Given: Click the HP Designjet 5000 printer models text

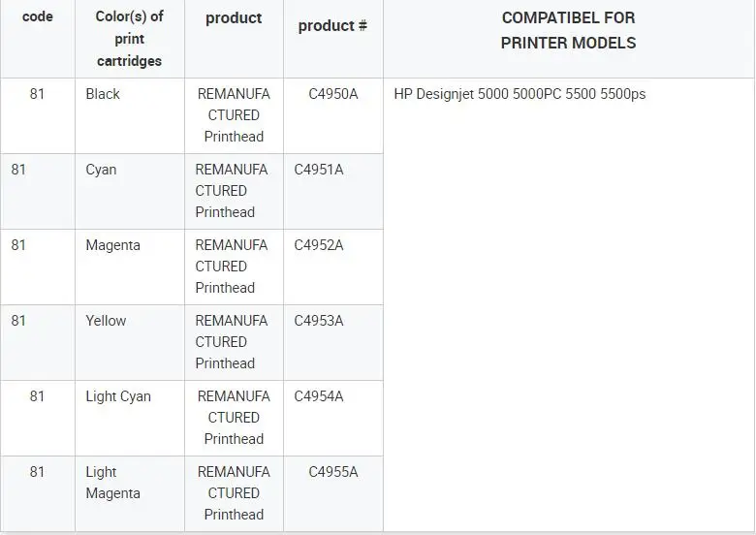Looking at the screenshot, I should pos(520,94).
